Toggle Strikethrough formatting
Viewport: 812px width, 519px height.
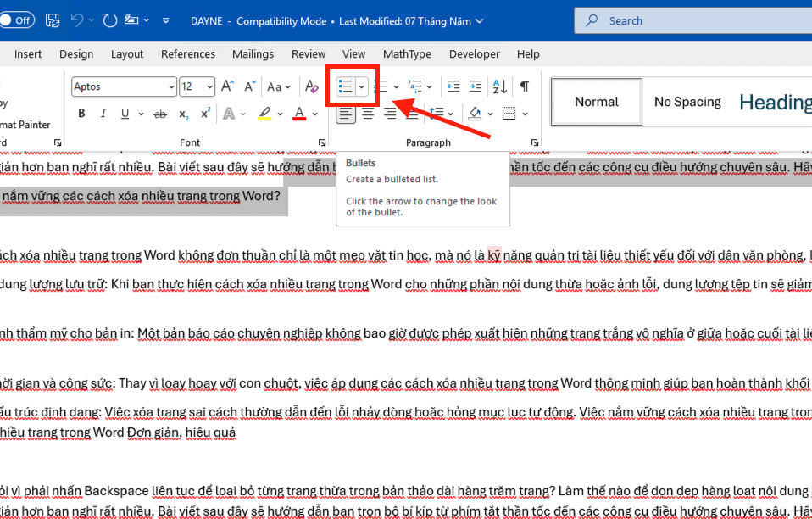click(160, 114)
